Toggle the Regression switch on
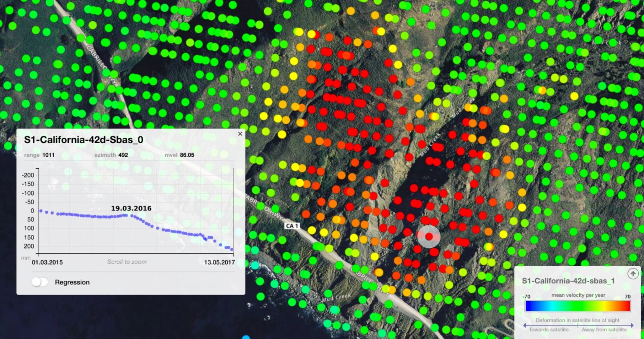This screenshot has height=339, width=644. click(40, 282)
